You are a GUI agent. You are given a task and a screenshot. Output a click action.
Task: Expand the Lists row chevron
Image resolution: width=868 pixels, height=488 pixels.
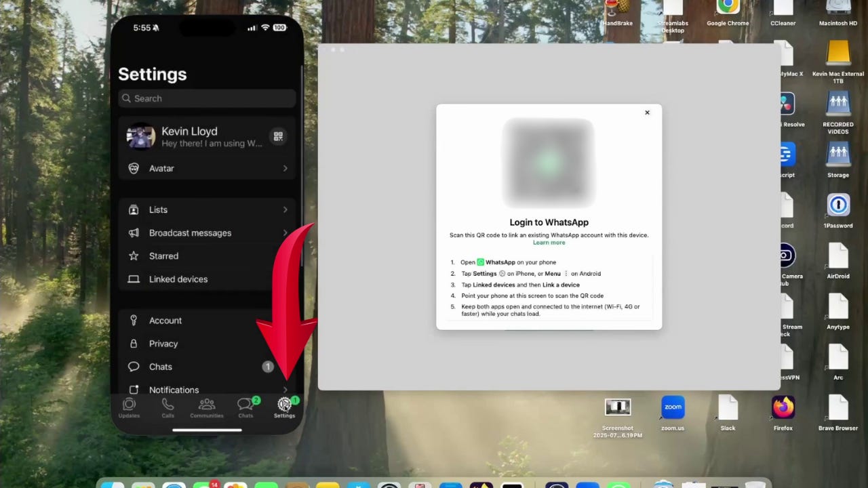pyautogui.click(x=285, y=210)
